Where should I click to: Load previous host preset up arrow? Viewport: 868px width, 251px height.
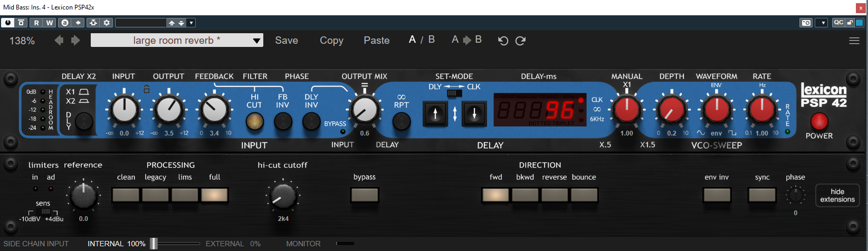[x=171, y=23]
